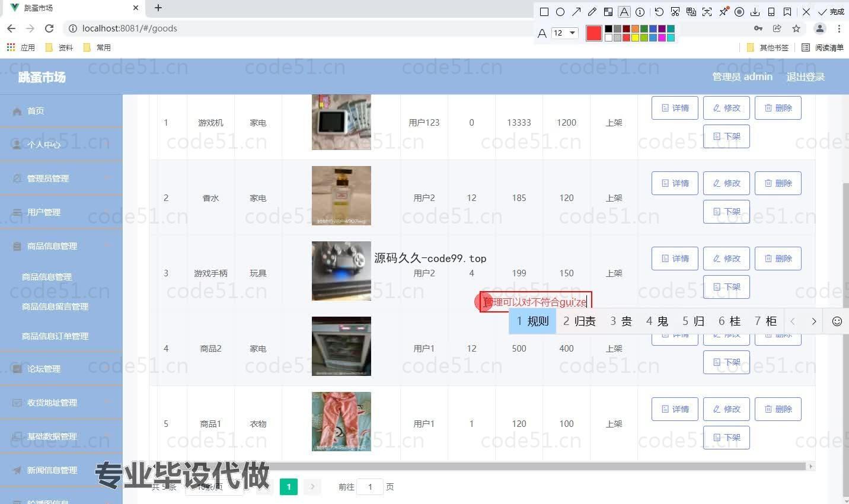
Task: Open 个人中心 in sidebar
Action: point(61,144)
